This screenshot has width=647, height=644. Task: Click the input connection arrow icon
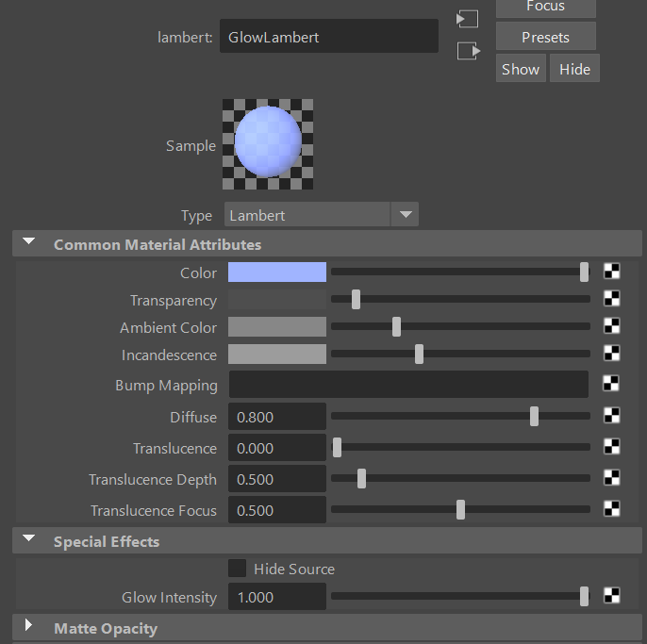[x=468, y=19]
